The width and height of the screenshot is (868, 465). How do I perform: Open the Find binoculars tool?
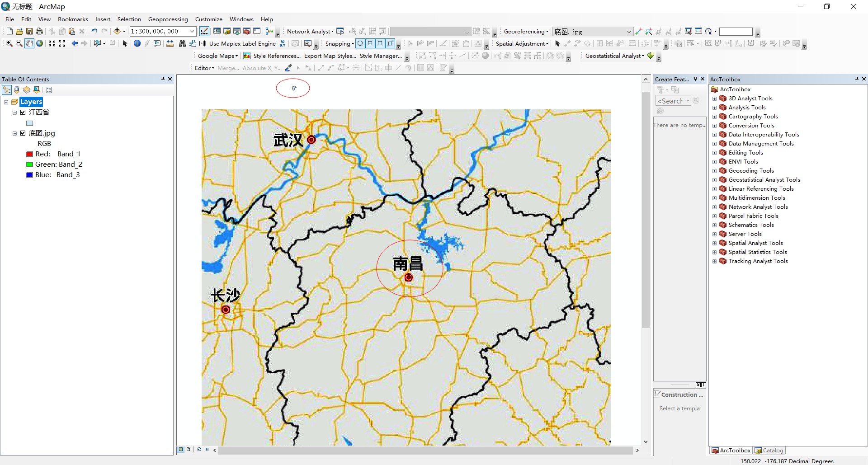182,43
